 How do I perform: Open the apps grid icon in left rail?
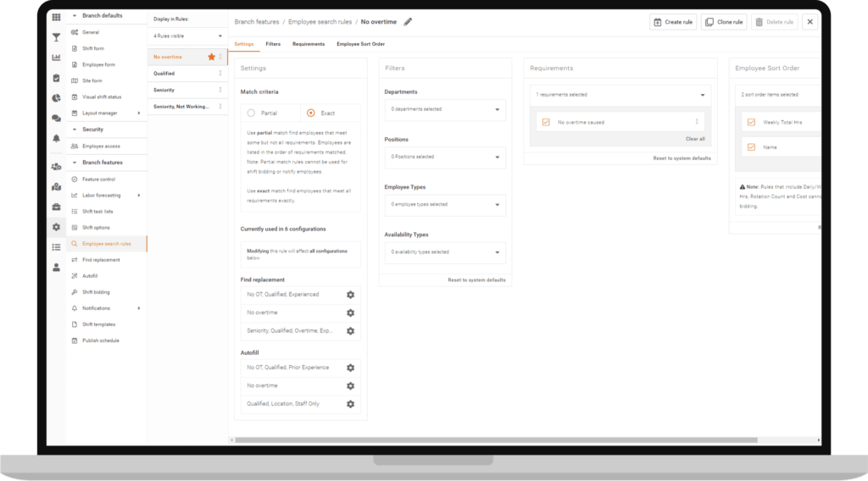56,17
